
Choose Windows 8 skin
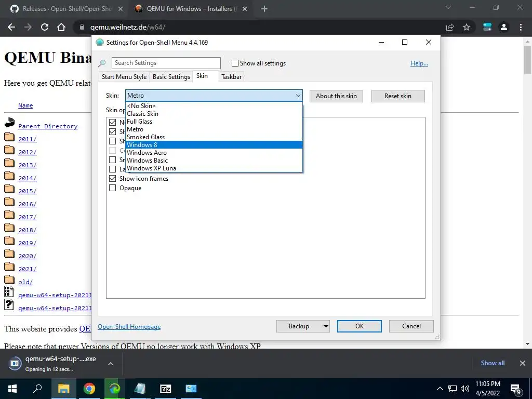click(x=214, y=145)
